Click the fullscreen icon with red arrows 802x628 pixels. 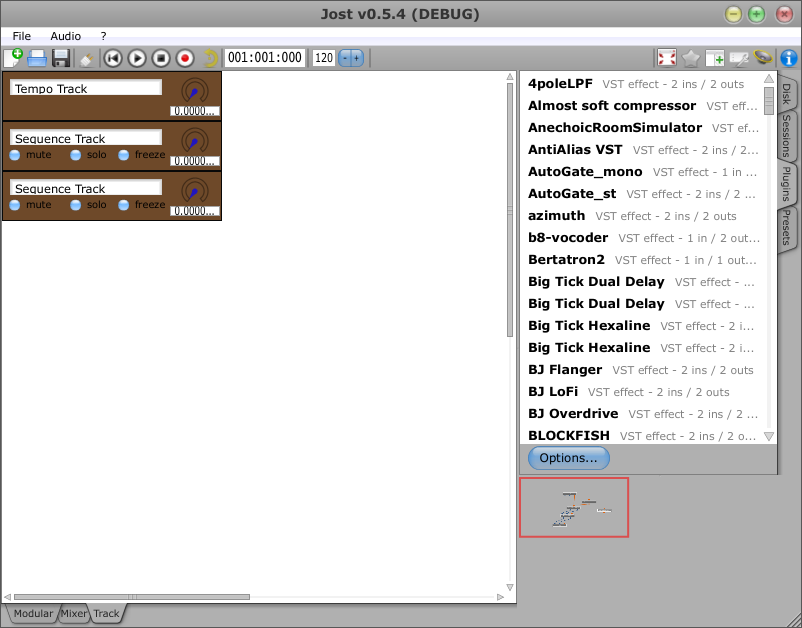pyautogui.click(x=667, y=58)
